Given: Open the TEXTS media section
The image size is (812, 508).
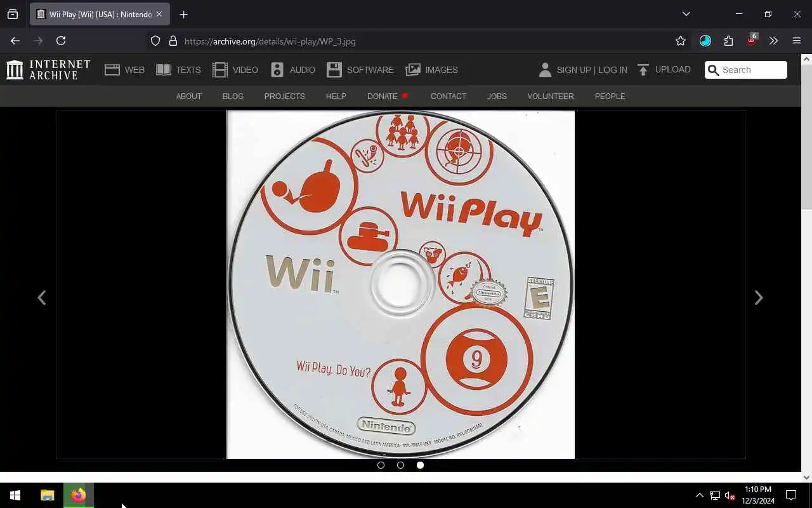Looking at the screenshot, I should (x=178, y=70).
